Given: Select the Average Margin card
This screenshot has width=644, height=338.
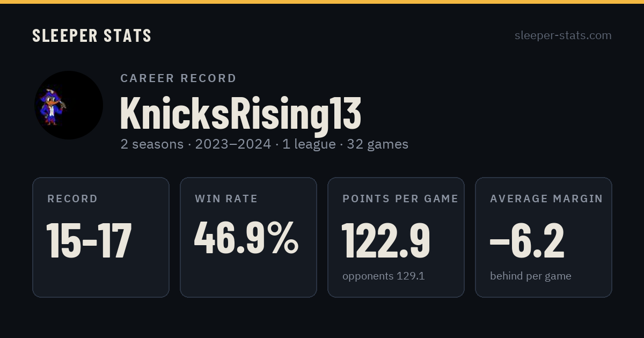Looking at the screenshot, I should click(544, 237).
